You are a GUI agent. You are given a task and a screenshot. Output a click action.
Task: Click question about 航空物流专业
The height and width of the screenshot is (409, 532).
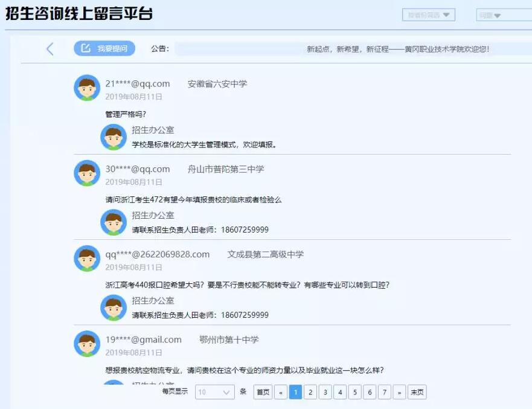tap(245, 370)
